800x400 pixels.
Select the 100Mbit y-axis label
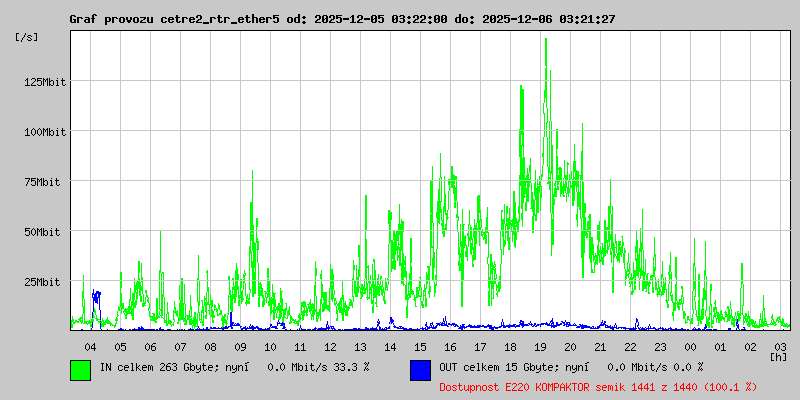tap(45, 131)
